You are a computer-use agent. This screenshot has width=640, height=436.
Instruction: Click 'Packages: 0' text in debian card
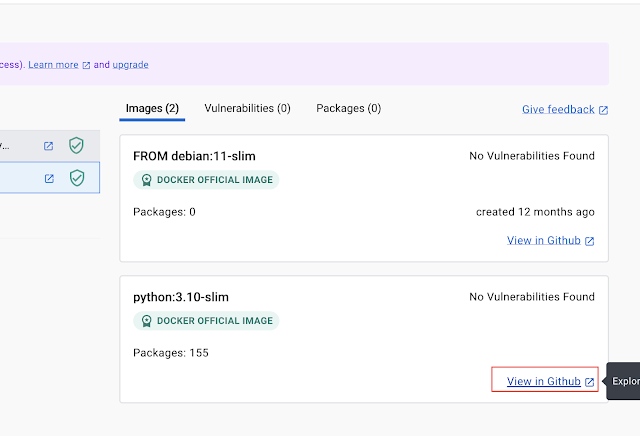pyautogui.click(x=164, y=212)
